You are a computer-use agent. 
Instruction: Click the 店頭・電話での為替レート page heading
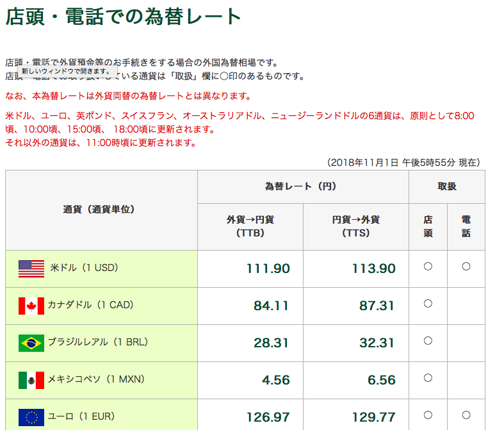pyautogui.click(x=124, y=17)
